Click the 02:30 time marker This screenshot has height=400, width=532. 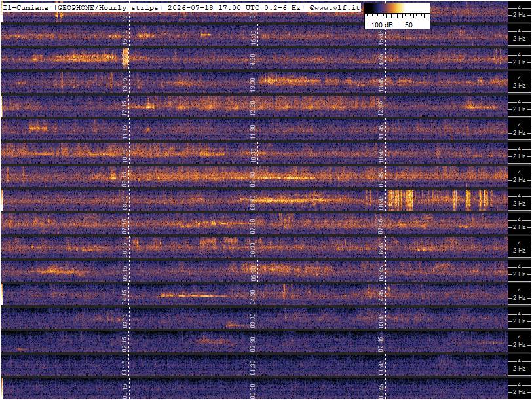[x=253, y=344]
